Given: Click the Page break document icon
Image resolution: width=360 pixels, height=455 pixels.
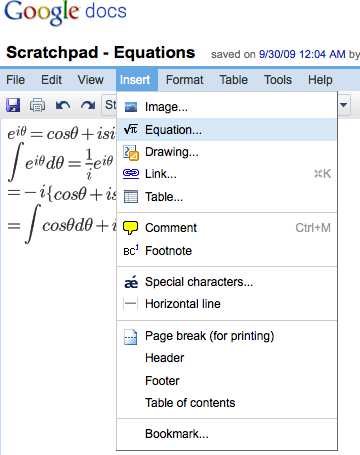Looking at the screenshot, I should (x=130, y=337).
